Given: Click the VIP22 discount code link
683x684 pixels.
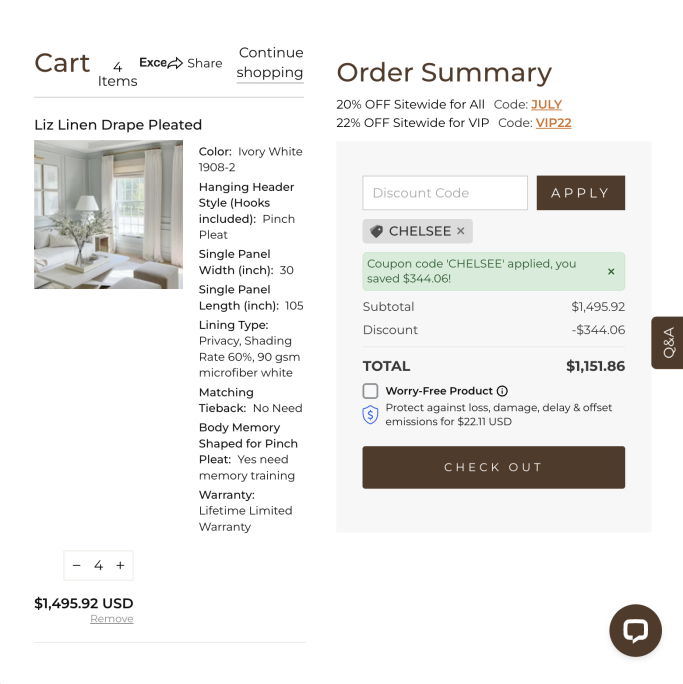Looking at the screenshot, I should click(553, 123).
